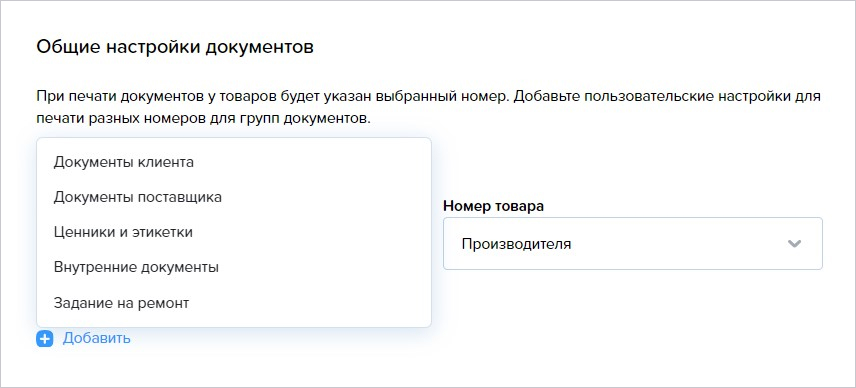
Task: Click the word "клиента" in the first list option
Action: tap(165, 162)
